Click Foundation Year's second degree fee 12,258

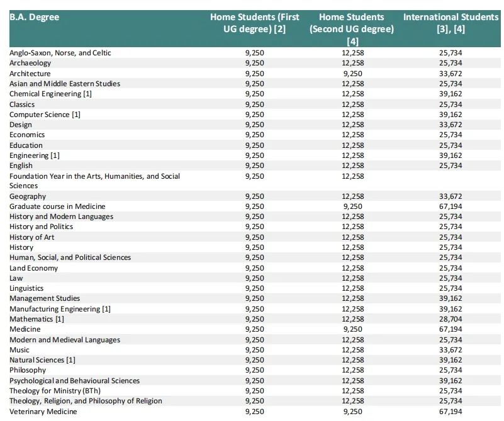tap(352, 176)
